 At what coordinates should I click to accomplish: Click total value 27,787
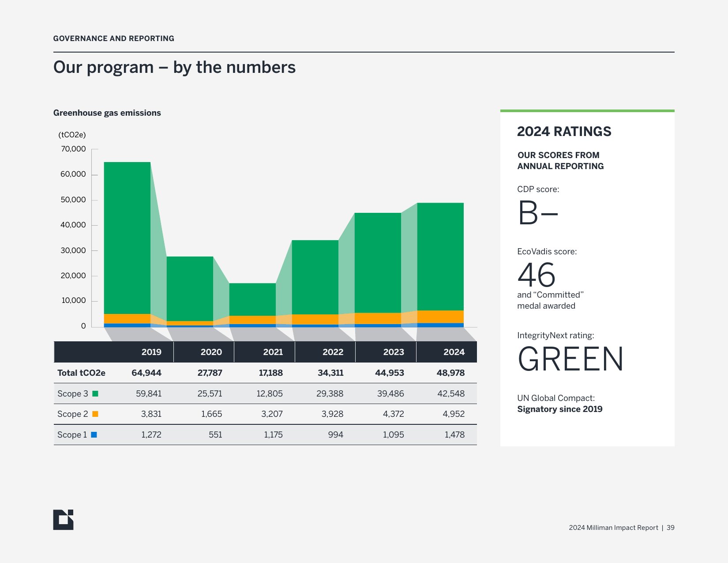click(x=210, y=373)
